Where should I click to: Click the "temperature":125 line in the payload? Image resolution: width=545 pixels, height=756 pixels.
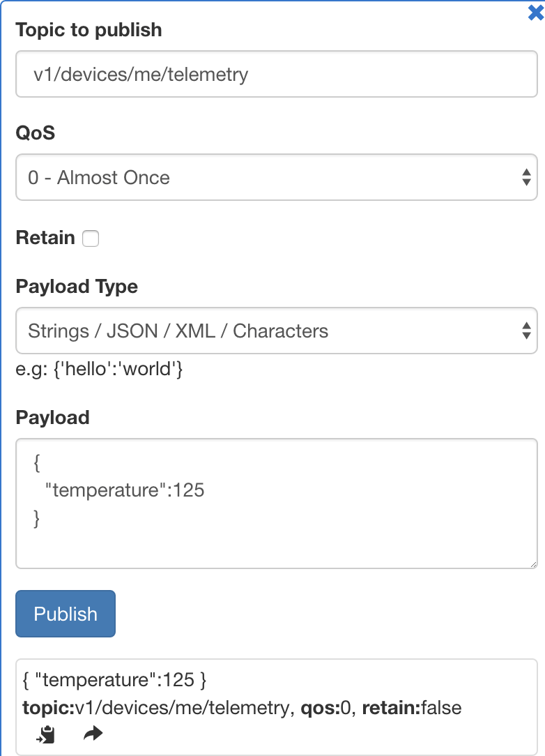tap(124, 490)
